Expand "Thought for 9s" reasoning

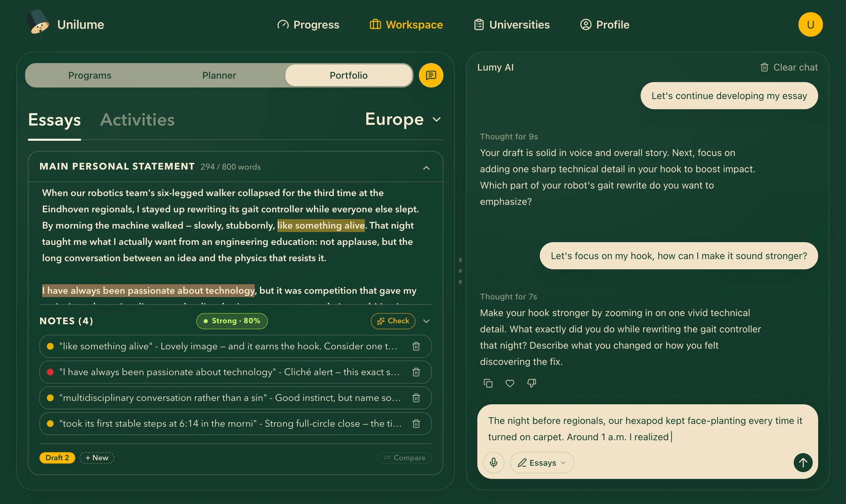click(x=509, y=137)
